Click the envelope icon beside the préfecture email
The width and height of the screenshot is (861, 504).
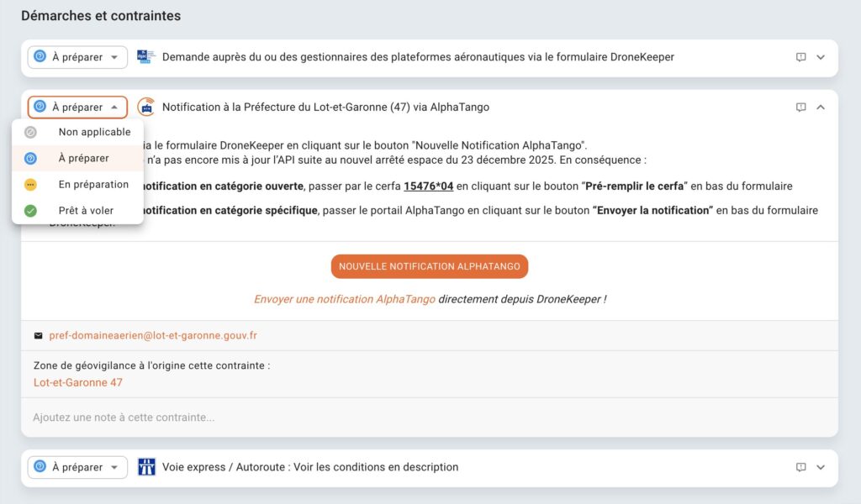[38, 334]
